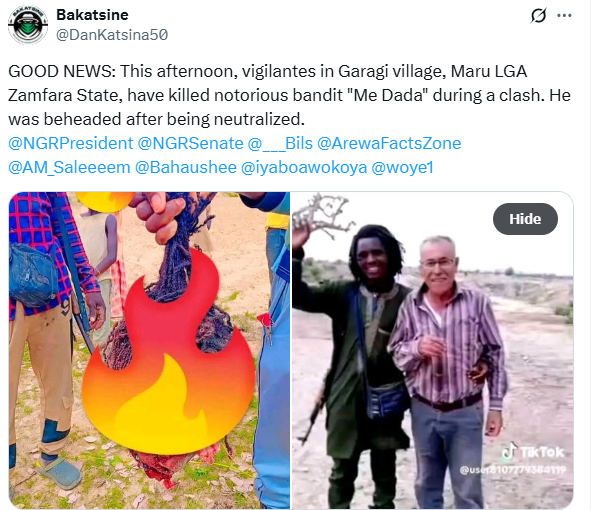Click the Grok explain-post icon
Screen dimensions: 595x510
tap(538, 16)
